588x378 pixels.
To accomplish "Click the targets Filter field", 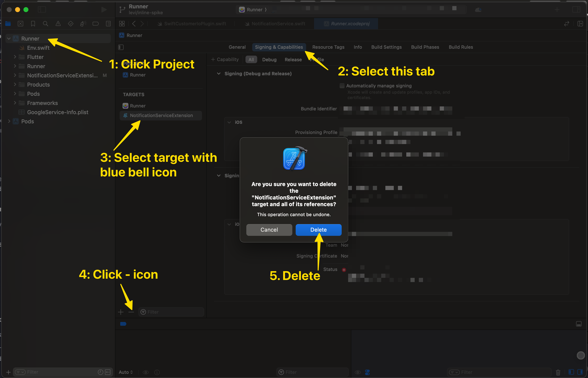I will point(171,312).
